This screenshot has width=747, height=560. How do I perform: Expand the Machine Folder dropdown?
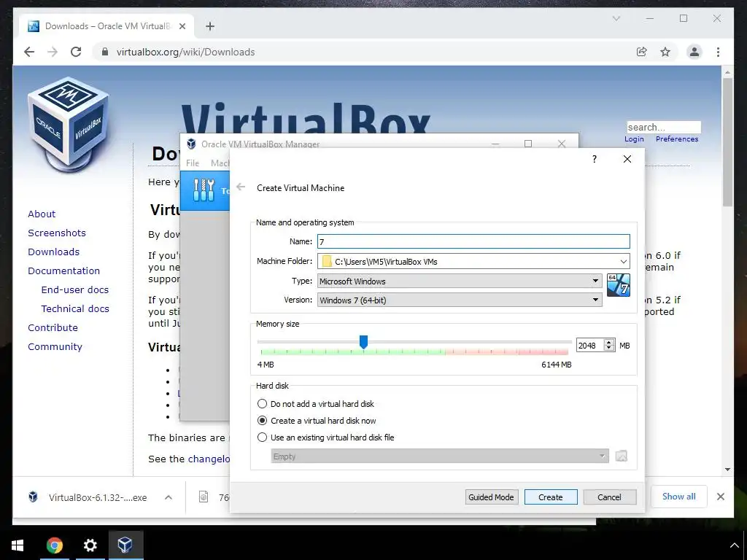623,262
